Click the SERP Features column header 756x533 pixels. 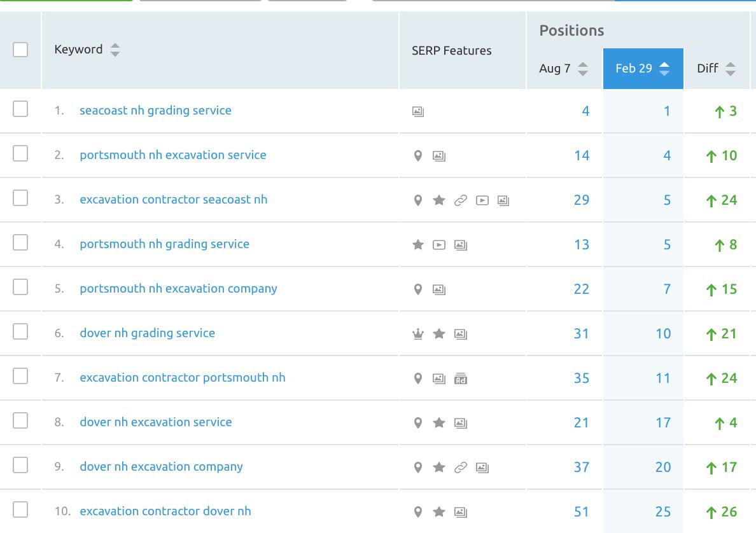point(451,51)
